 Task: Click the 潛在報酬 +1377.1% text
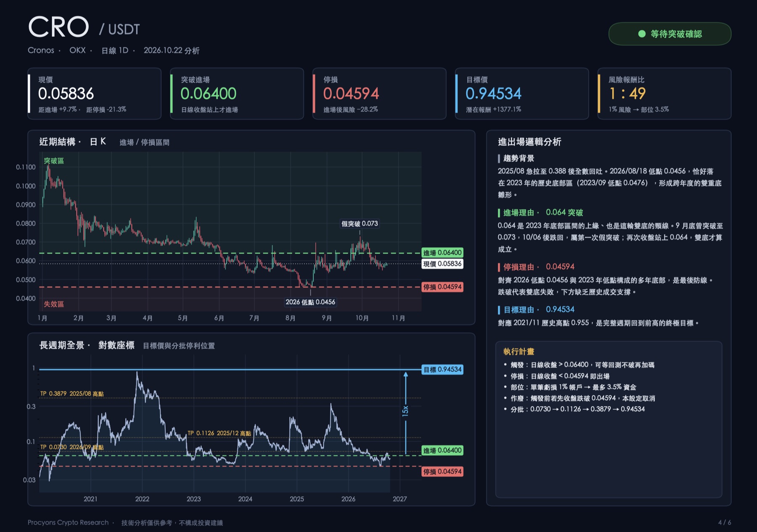point(493,109)
